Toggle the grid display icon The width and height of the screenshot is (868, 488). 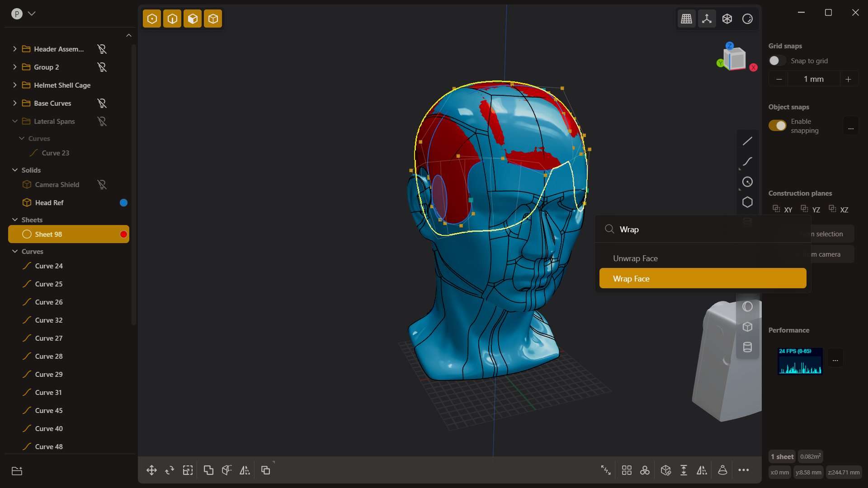point(686,19)
